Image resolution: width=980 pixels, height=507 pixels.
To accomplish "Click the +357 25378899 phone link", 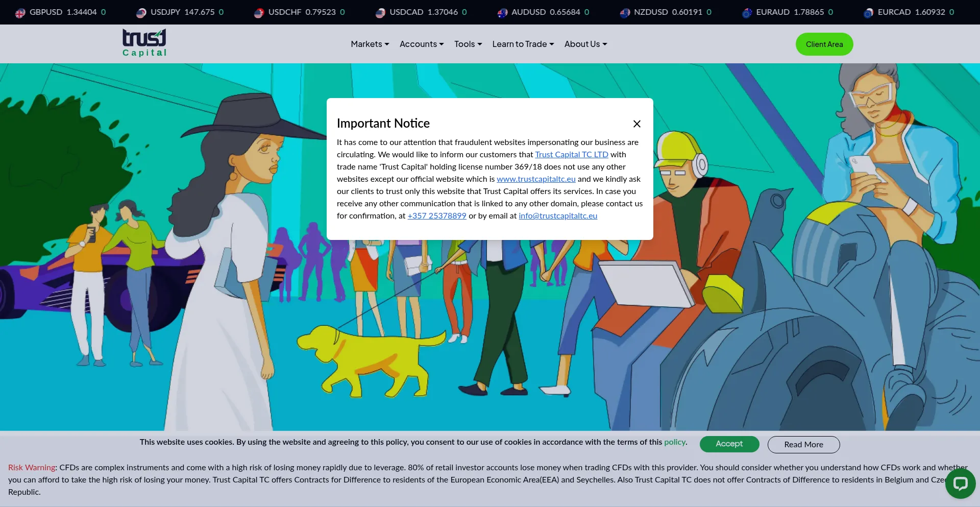I will (437, 215).
